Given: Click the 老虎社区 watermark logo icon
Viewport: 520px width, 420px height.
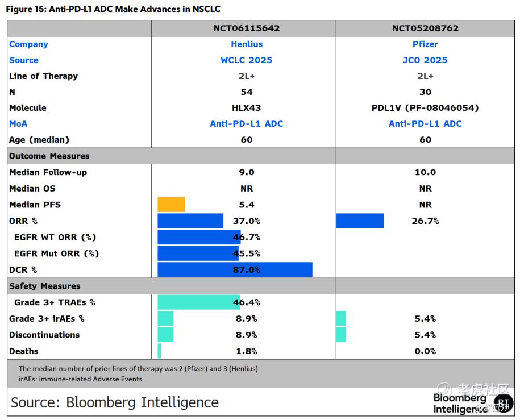Looking at the screenshot, I should coord(446,390).
